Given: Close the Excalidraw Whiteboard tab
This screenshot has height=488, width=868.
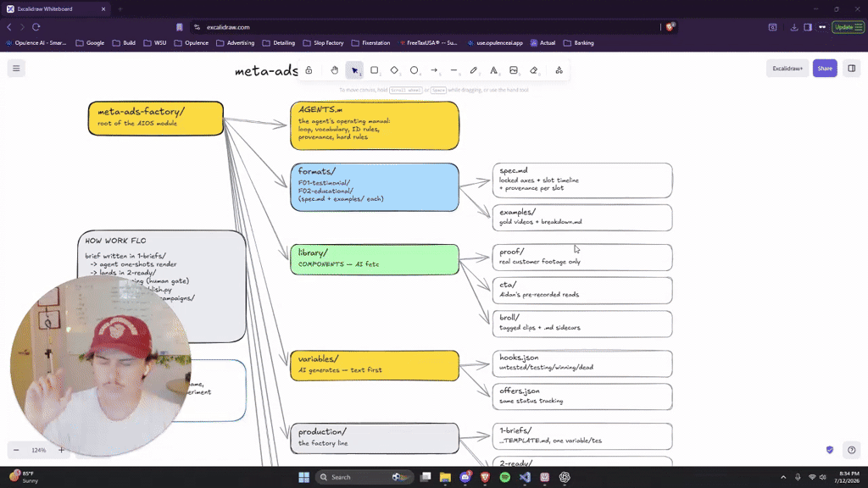Looking at the screenshot, I should [x=103, y=8].
